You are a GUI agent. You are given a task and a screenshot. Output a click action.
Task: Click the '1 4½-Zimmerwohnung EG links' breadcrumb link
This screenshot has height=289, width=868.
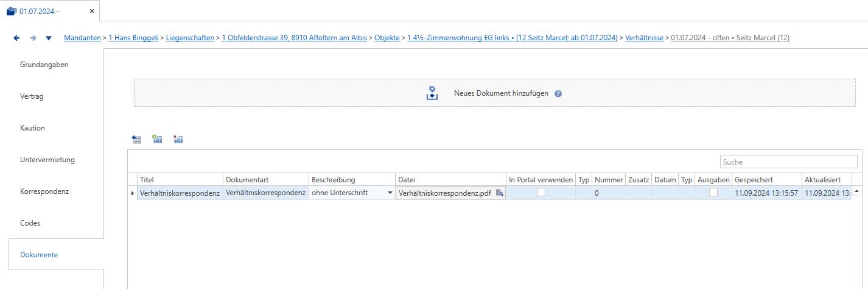pyautogui.click(x=513, y=38)
